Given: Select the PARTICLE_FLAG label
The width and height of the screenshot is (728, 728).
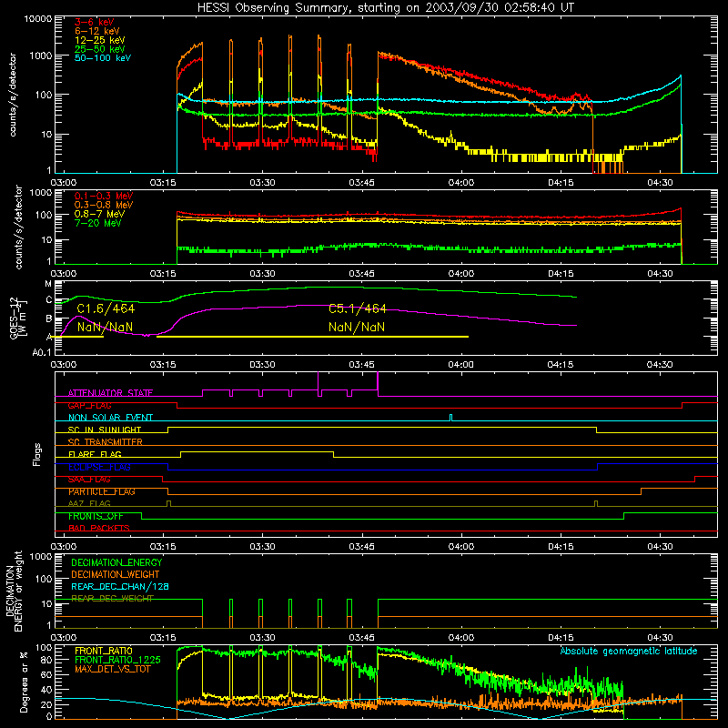Looking at the screenshot, I should click(x=102, y=491).
